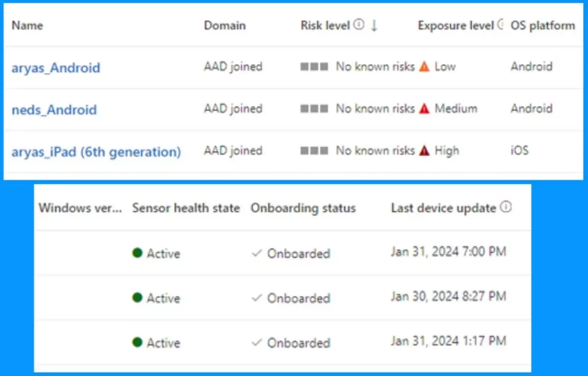Select 'No known risks' text for aryas_iPad
This screenshot has width=588, height=376.
pyautogui.click(x=375, y=151)
